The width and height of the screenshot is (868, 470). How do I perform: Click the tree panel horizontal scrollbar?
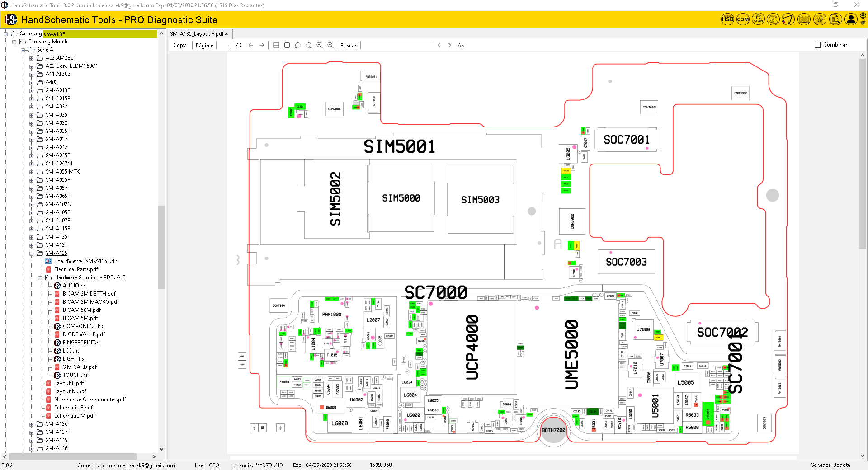click(x=72, y=456)
